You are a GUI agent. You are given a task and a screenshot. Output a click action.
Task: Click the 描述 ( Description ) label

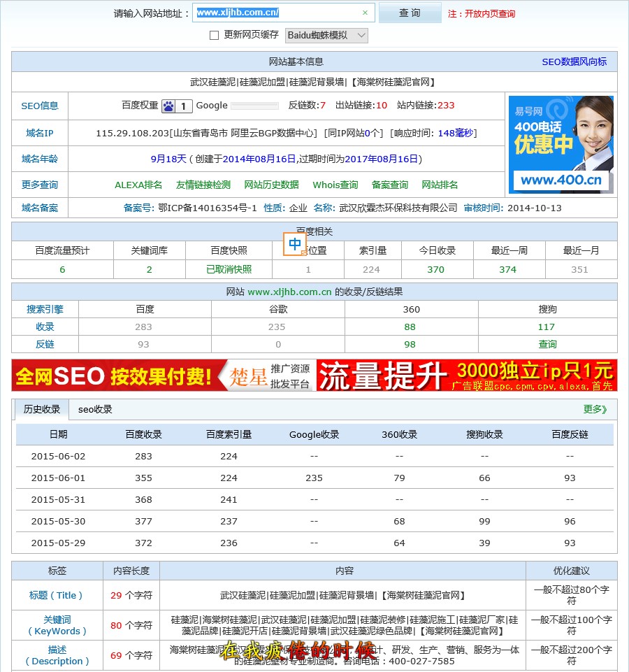(57, 655)
